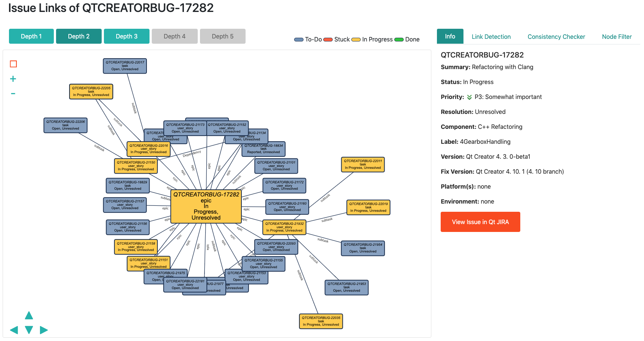
Task: Select node QTCREATORBUG-21953
Action: pyautogui.click(x=347, y=287)
